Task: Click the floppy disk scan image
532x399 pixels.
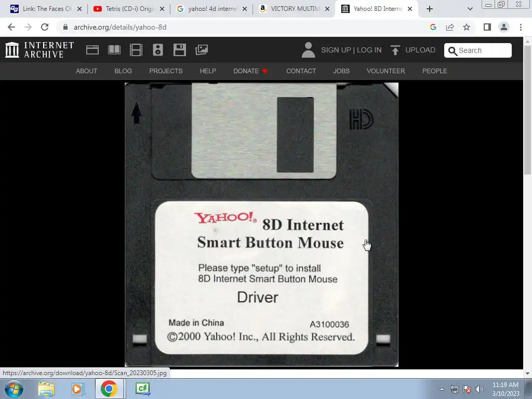Action: click(x=262, y=224)
